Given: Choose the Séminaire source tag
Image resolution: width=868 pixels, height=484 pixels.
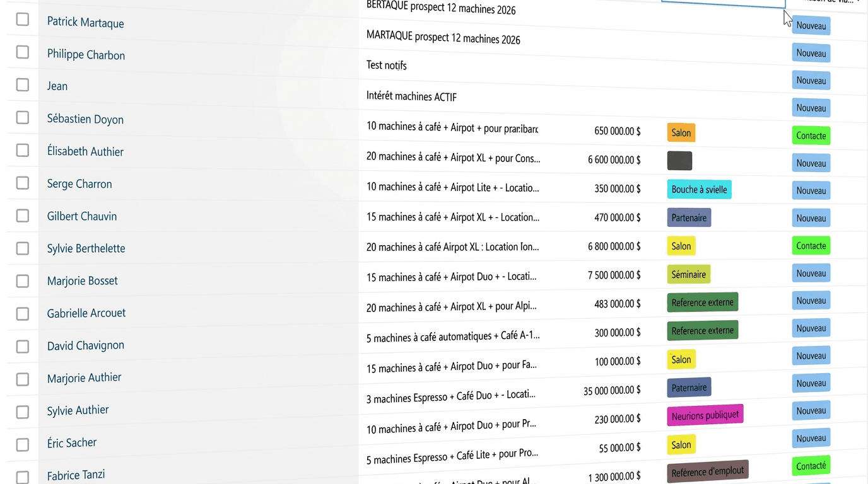Looking at the screenshot, I should click(688, 274).
